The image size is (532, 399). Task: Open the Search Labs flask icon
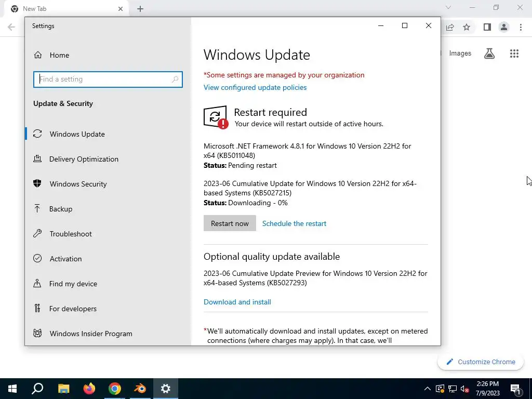click(489, 54)
